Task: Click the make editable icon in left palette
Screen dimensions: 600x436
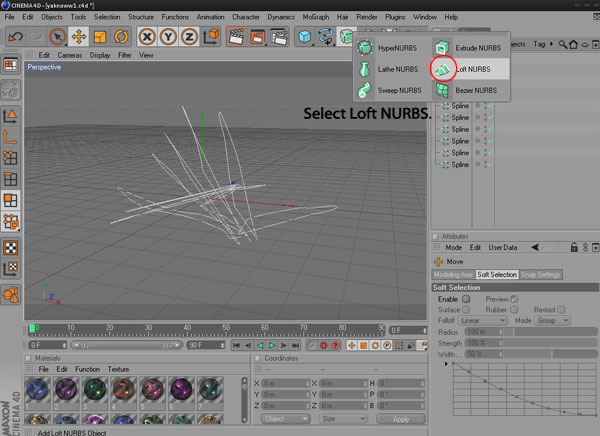Action: 11,89
